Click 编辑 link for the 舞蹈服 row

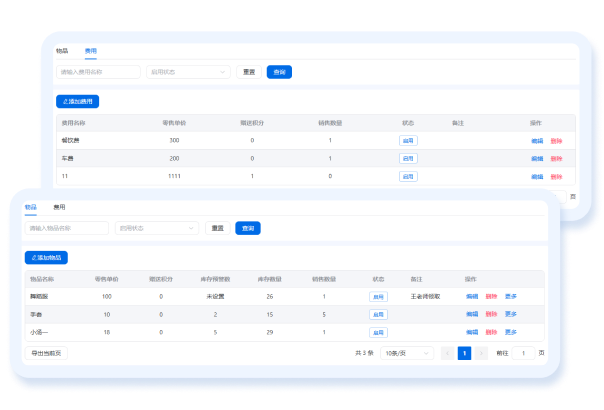(x=472, y=297)
